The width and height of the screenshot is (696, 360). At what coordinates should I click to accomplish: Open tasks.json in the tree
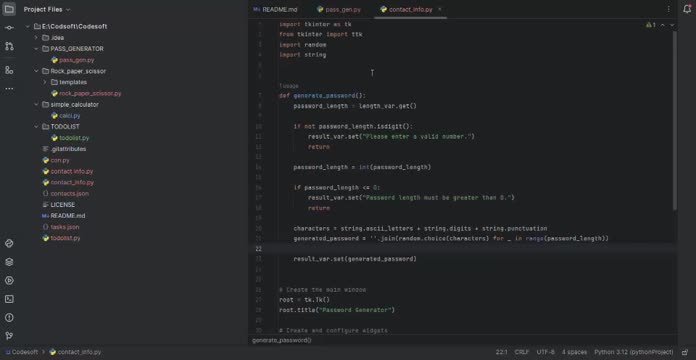(x=65, y=227)
